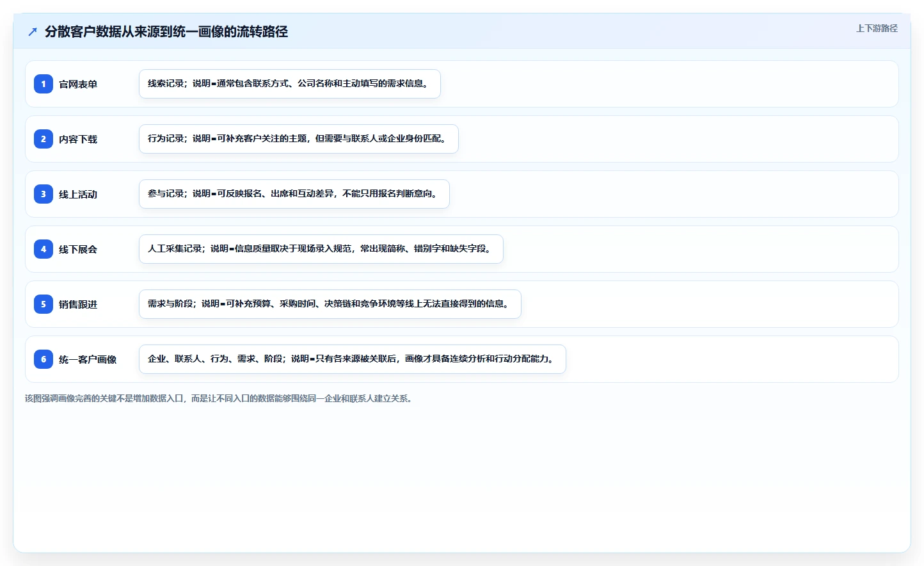Click step badge 5 next to 销售跟进

(44, 304)
